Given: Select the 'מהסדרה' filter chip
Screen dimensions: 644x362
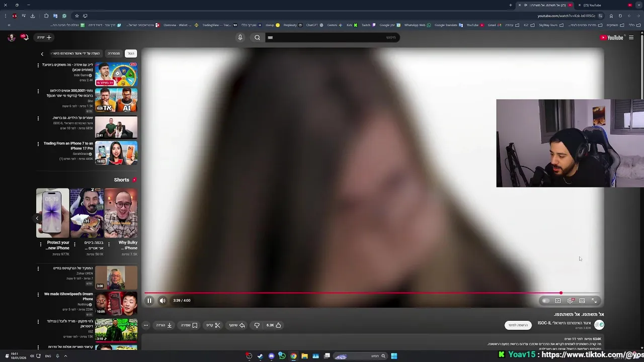Looking at the screenshot, I should click(x=114, y=53).
